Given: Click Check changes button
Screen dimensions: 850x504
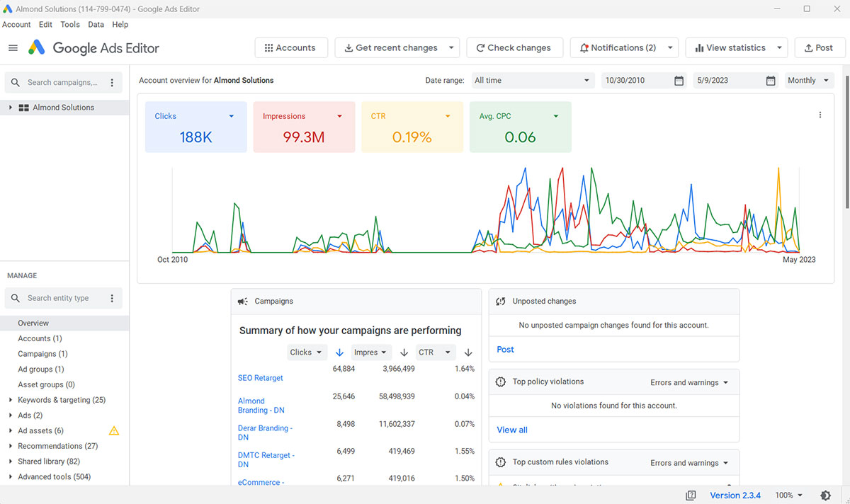Looking at the screenshot, I should coord(514,48).
